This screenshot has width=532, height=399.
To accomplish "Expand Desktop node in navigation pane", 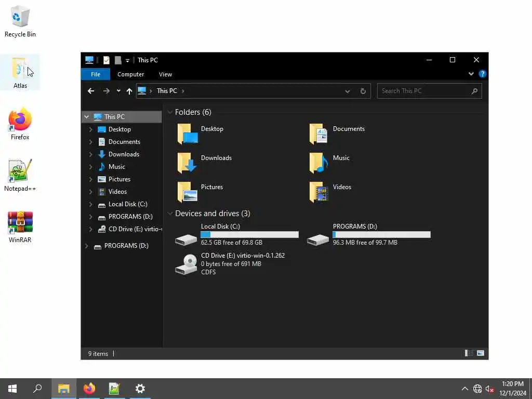I will pos(90,129).
